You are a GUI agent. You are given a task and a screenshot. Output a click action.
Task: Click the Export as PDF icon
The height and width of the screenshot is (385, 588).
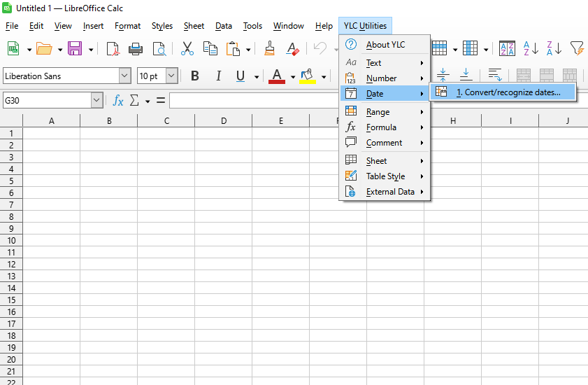113,48
